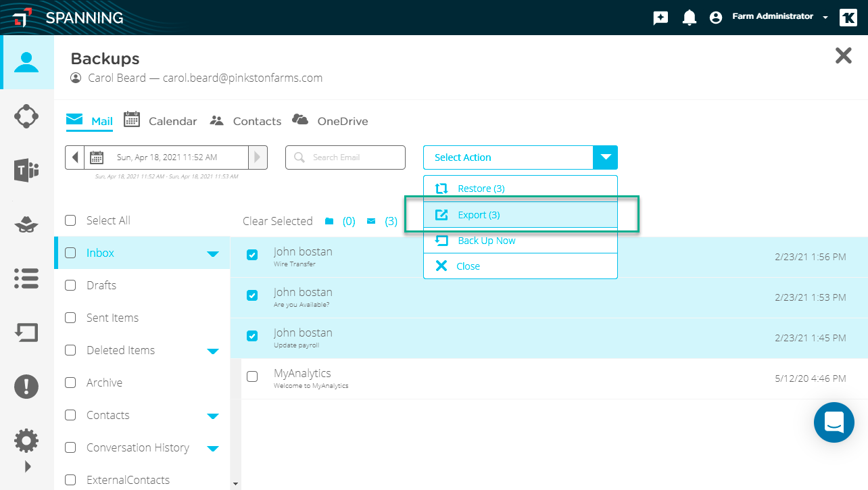
Task: Open the feedback chat-star icon
Action: click(660, 18)
